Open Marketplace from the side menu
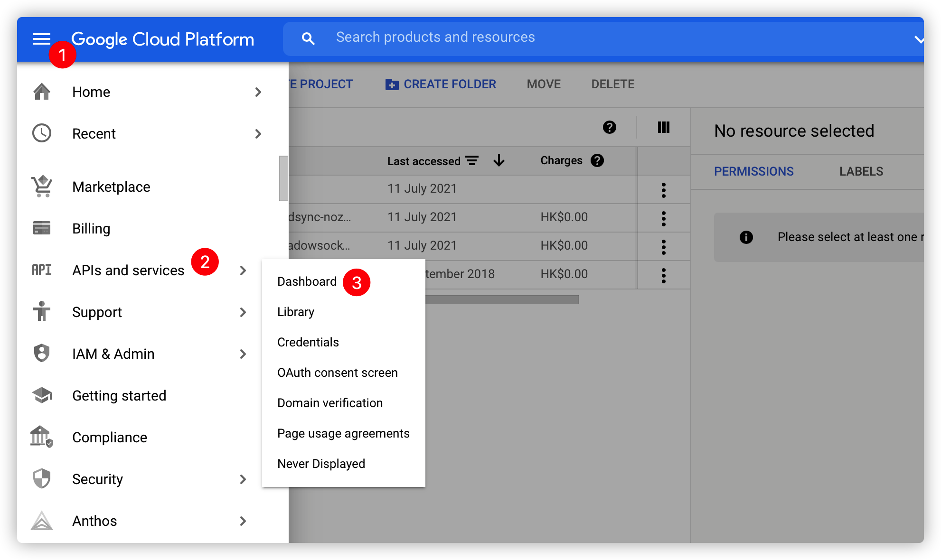 click(111, 187)
